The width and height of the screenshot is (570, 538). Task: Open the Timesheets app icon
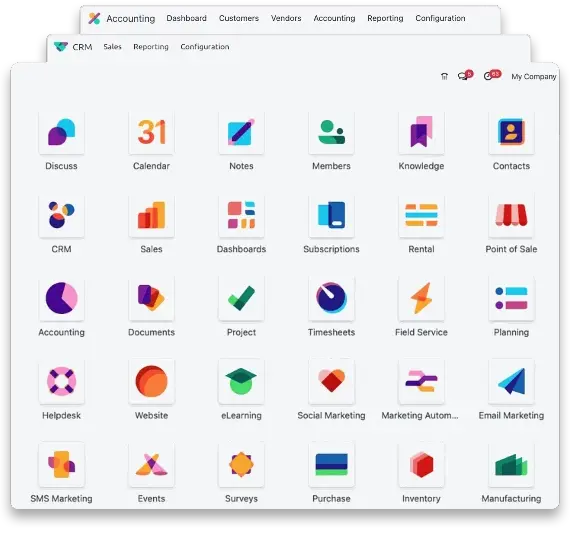click(331, 298)
